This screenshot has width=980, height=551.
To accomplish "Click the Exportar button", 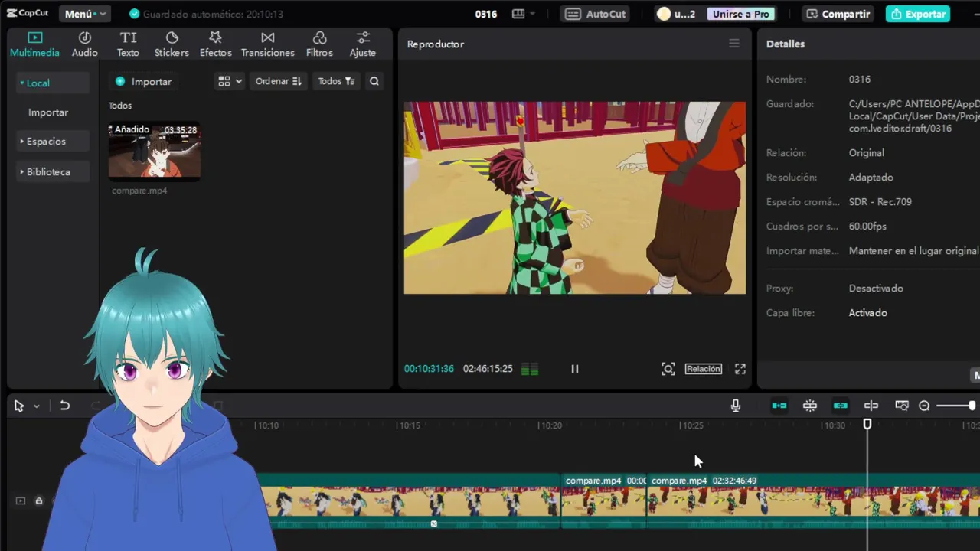I will click(x=918, y=14).
